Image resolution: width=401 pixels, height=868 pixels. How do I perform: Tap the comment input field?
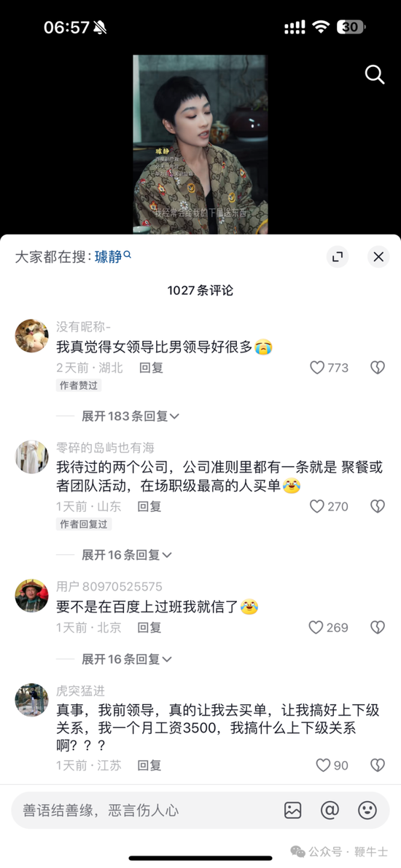(x=145, y=810)
